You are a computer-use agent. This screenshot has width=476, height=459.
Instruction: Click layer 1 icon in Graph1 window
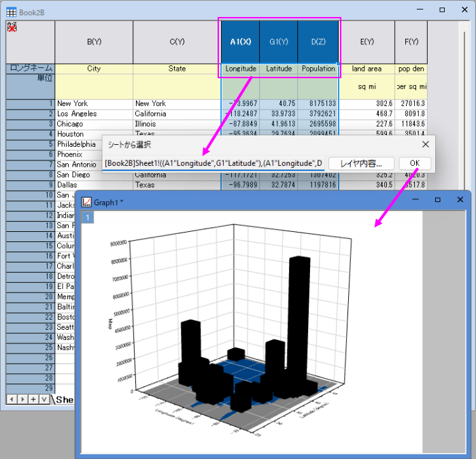pyautogui.click(x=88, y=218)
